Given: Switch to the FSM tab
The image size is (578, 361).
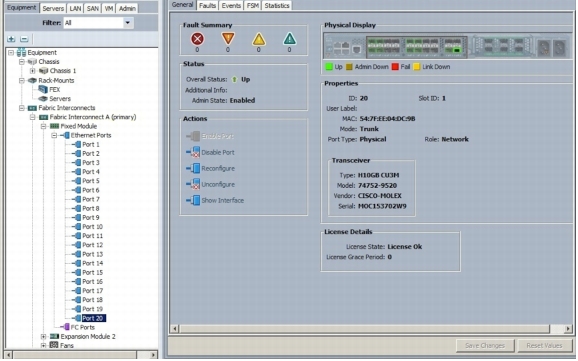Looking at the screenshot, I should [x=253, y=6].
